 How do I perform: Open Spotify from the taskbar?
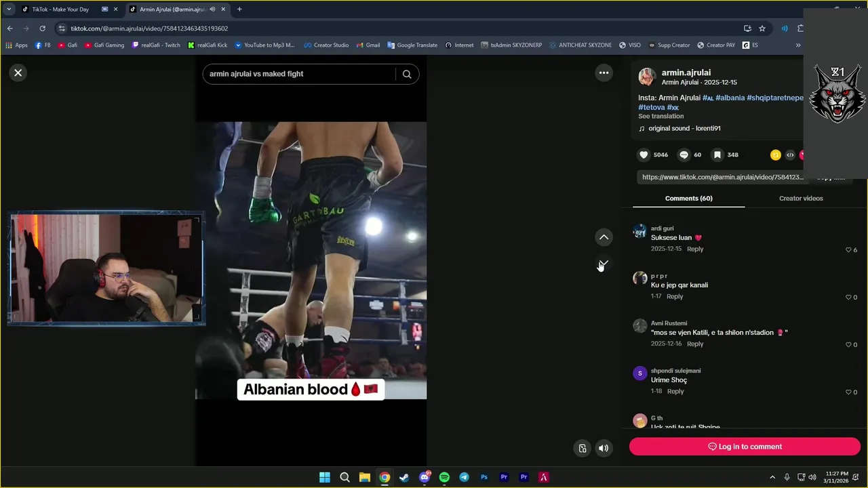click(444, 477)
